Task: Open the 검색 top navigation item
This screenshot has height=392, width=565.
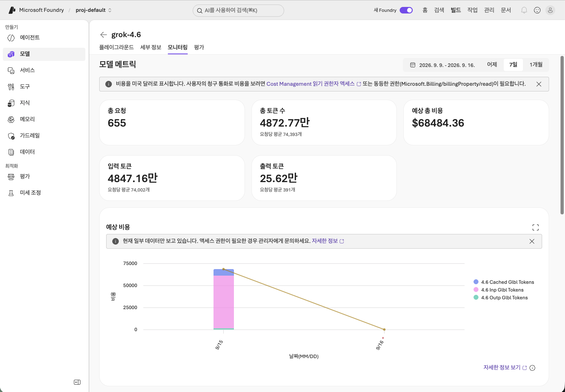Action: click(x=439, y=10)
